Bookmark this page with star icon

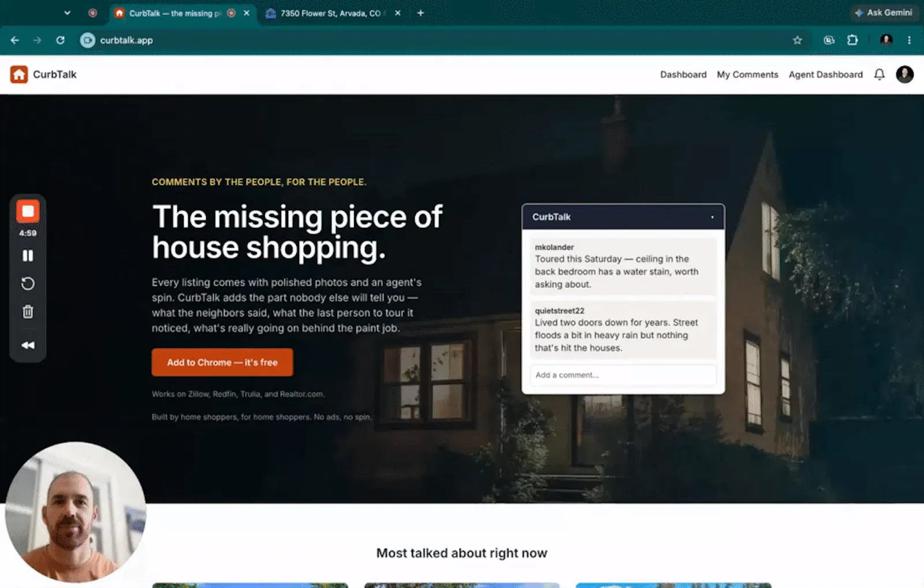[798, 40]
